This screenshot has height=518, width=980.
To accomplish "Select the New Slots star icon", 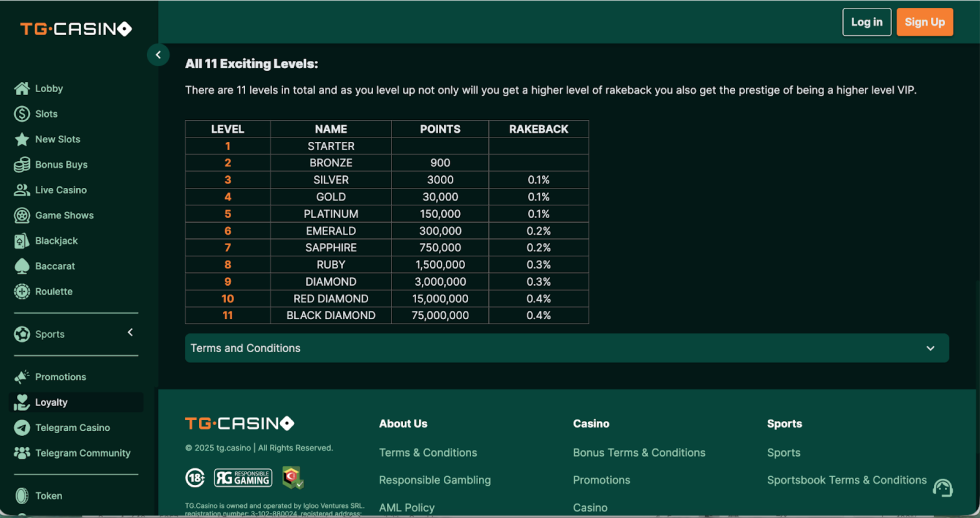I will click(22, 140).
